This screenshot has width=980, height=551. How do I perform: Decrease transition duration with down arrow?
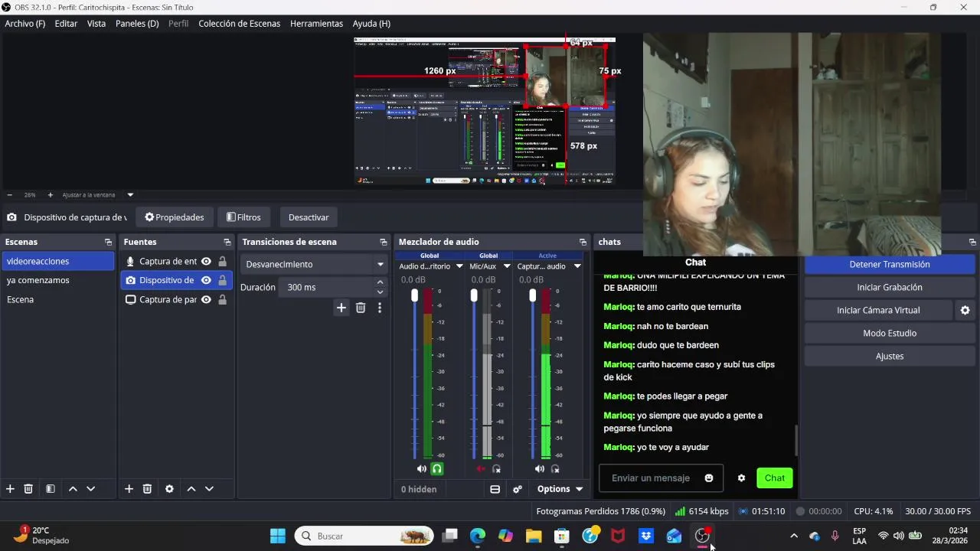coord(380,292)
